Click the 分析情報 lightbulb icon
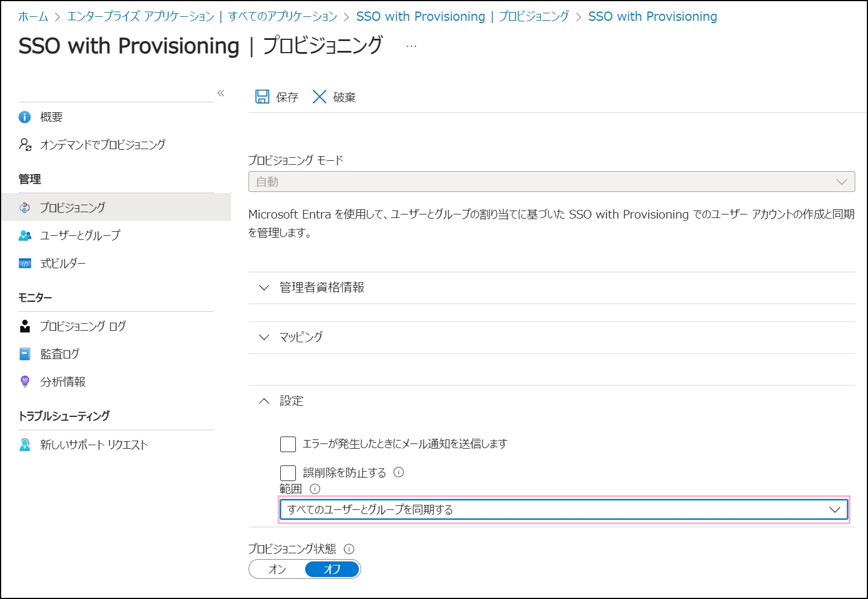Screen dimensions: 868x599 (25, 382)
